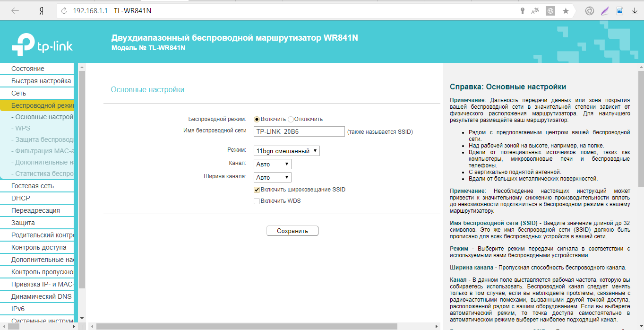Click the sidebar scrollbar down arrow
The width and height of the screenshot is (644, 330).
[82, 319]
